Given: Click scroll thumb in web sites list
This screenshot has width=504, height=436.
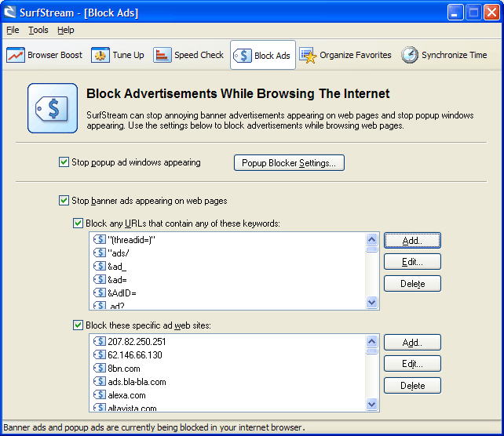Looking at the screenshot, I should pyautogui.click(x=372, y=351).
